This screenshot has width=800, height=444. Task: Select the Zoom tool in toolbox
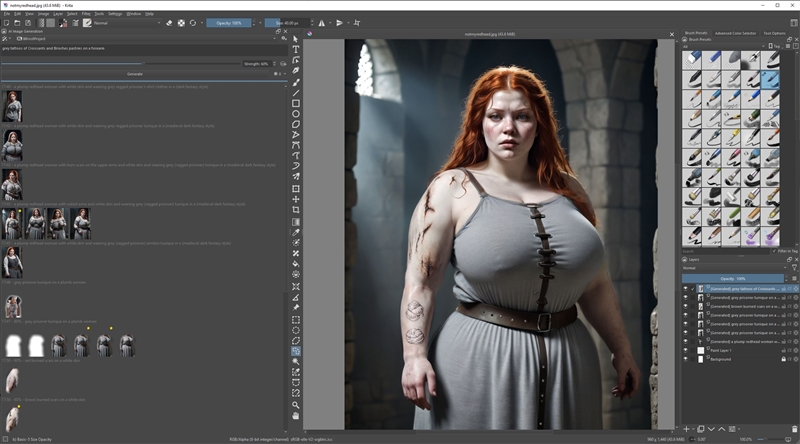296,404
